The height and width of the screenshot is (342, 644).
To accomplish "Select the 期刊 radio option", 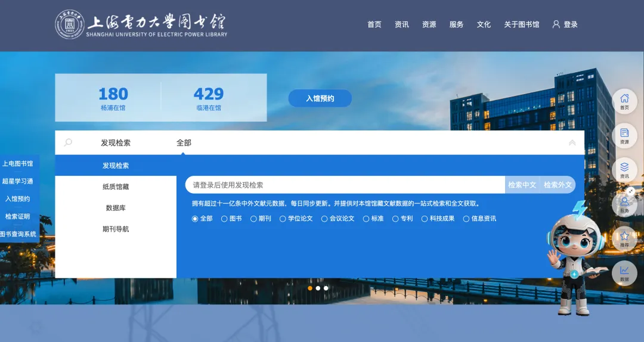I will click(253, 219).
